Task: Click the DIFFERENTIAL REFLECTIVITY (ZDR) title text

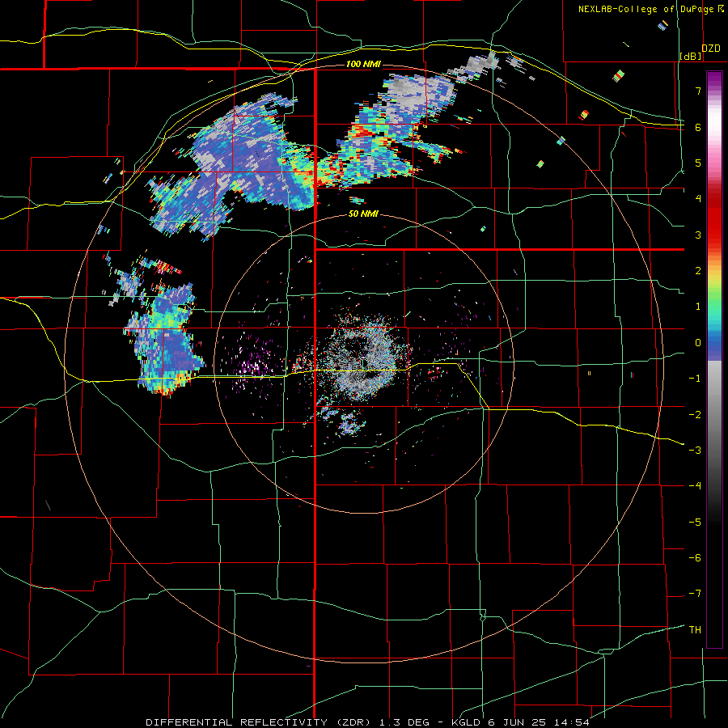Action: (x=259, y=722)
